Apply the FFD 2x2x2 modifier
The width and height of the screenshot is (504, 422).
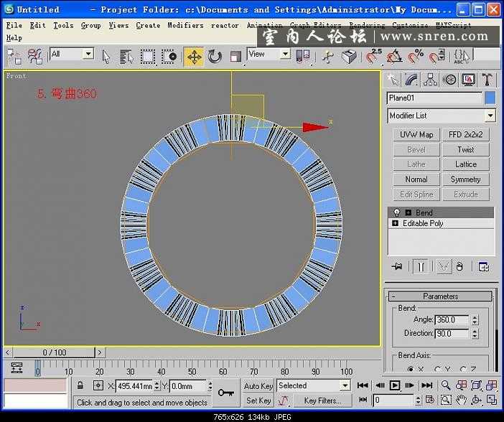[x=466, y=135]
